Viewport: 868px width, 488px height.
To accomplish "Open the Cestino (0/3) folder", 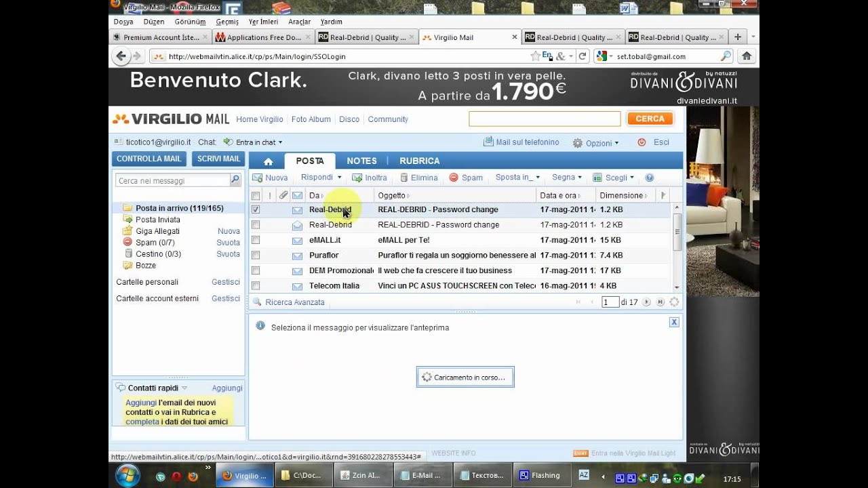I will coord(159,254).
